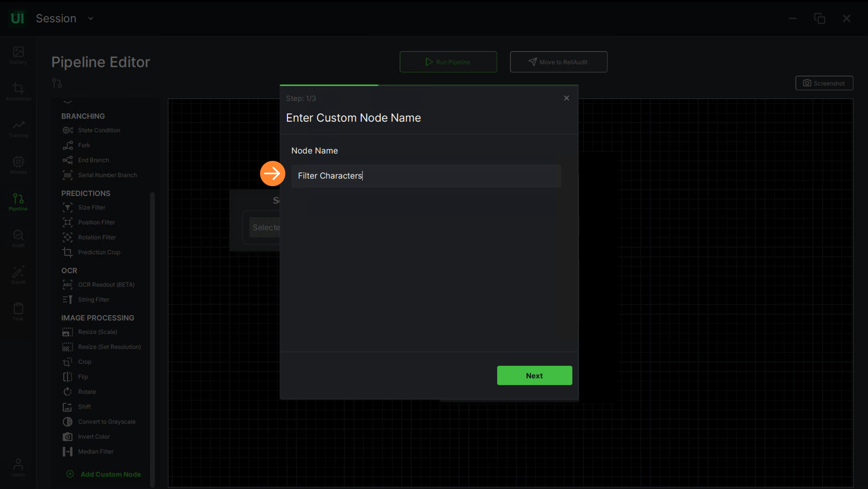The height and width of the screenshot is (489, 868).
Task: Select the Rotation Filter node icon
Action: (67, 237)
